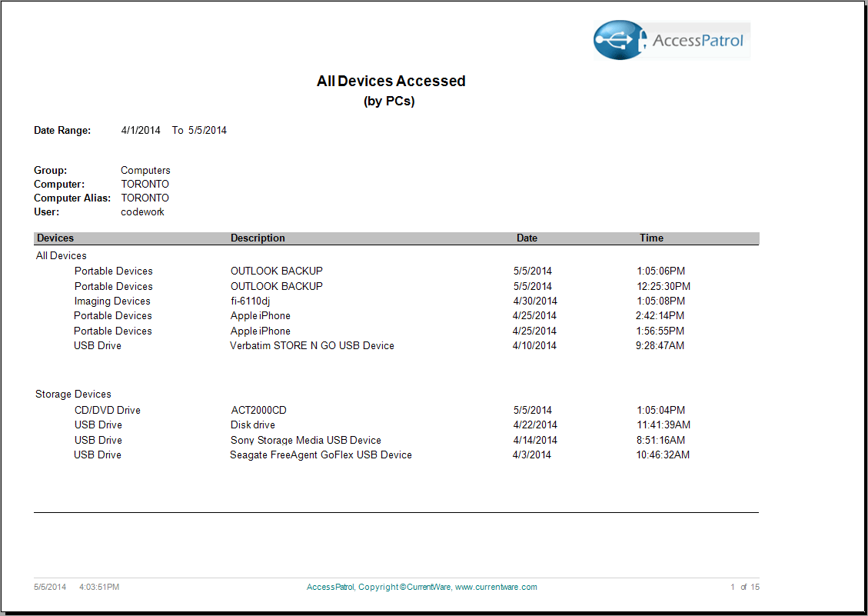Click the Devices column header

click(x=55, y=238)
